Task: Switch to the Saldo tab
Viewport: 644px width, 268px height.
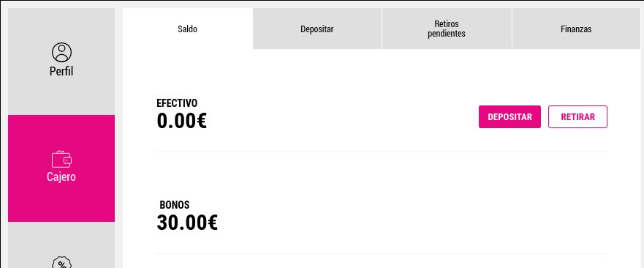Action: [188, 29]
